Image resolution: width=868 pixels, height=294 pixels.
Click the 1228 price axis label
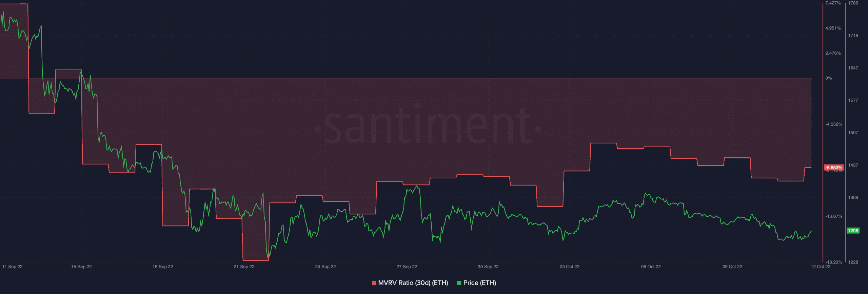pyautogui.click(x=853, y=262)
